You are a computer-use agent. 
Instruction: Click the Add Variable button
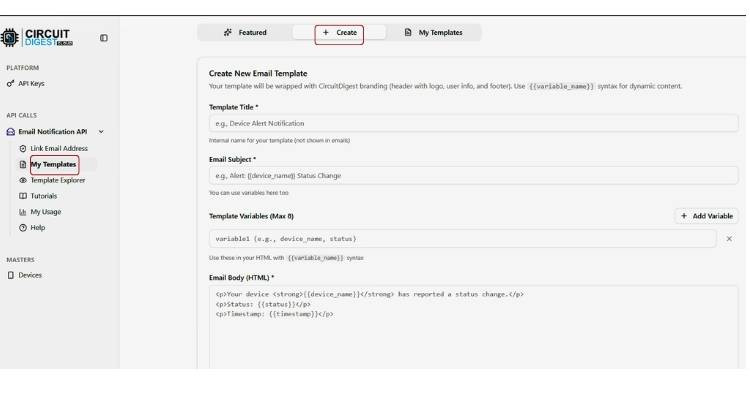(x=706, y=216)
